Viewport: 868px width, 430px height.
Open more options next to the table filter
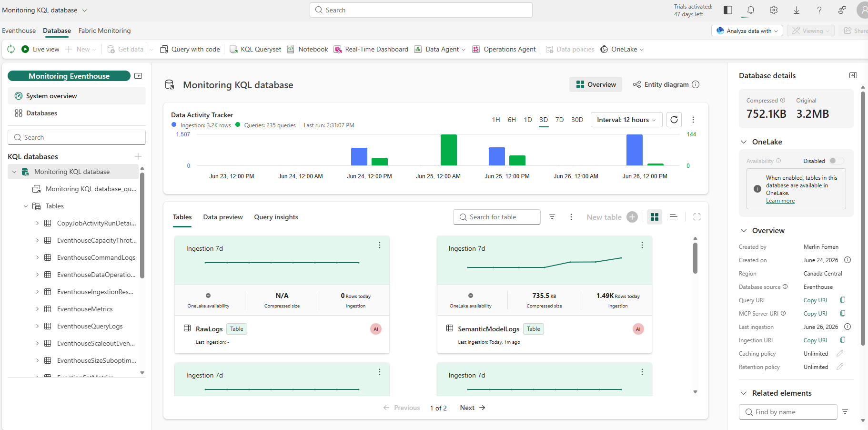(571, 217)
